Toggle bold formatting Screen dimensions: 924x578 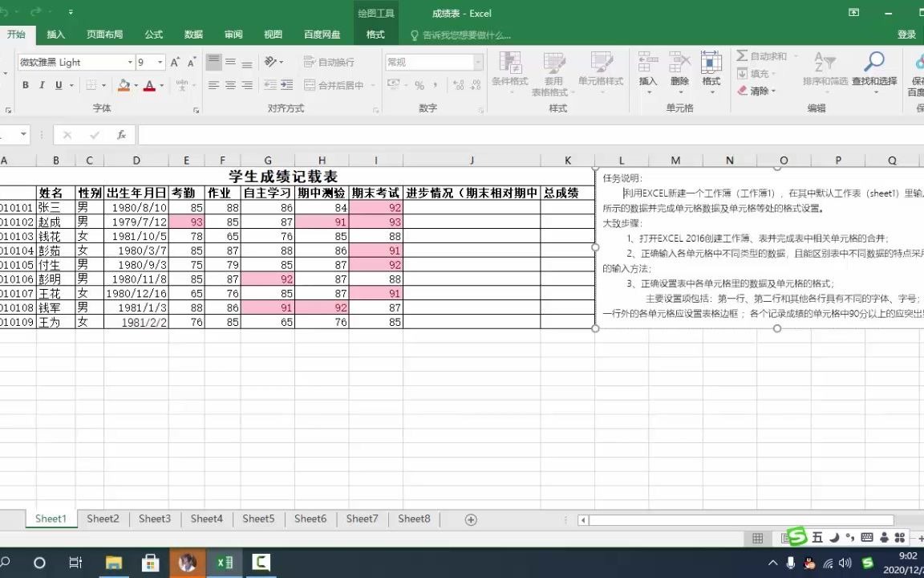pyautogui.click(x=25, y=84)
